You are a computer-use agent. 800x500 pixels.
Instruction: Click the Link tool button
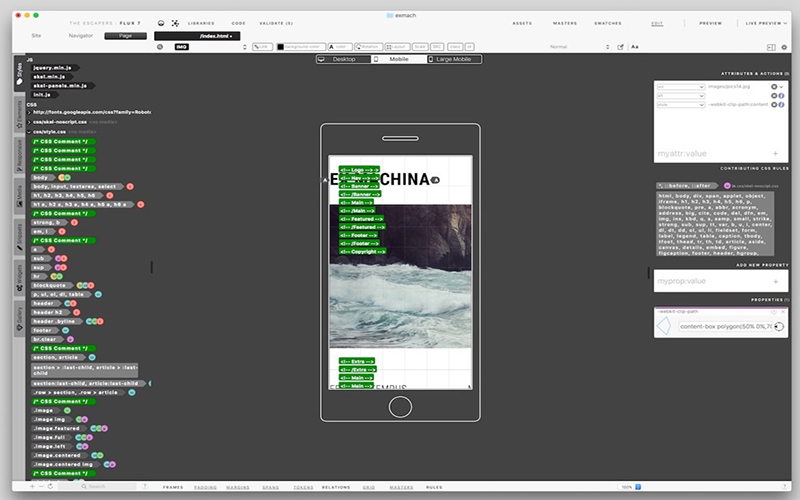pyautogui.click(x=262, y=47)
